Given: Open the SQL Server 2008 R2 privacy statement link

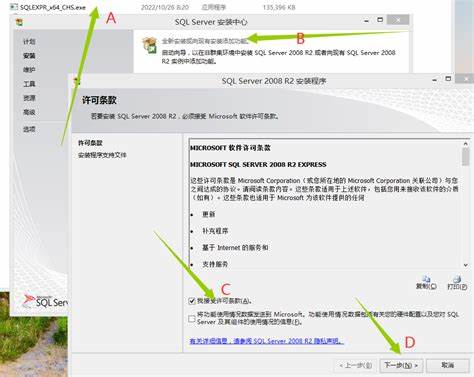Looking at the screenshot, I should point(266,341).
